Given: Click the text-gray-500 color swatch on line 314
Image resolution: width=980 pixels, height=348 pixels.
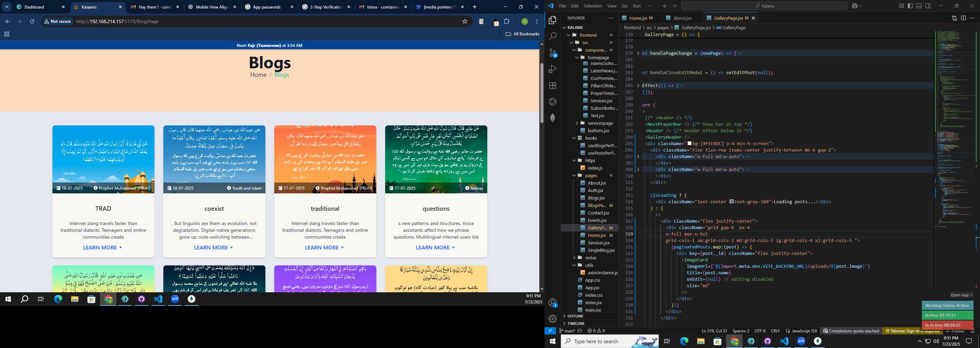Looking at the screenshot, I should click(x=732, y=202).
